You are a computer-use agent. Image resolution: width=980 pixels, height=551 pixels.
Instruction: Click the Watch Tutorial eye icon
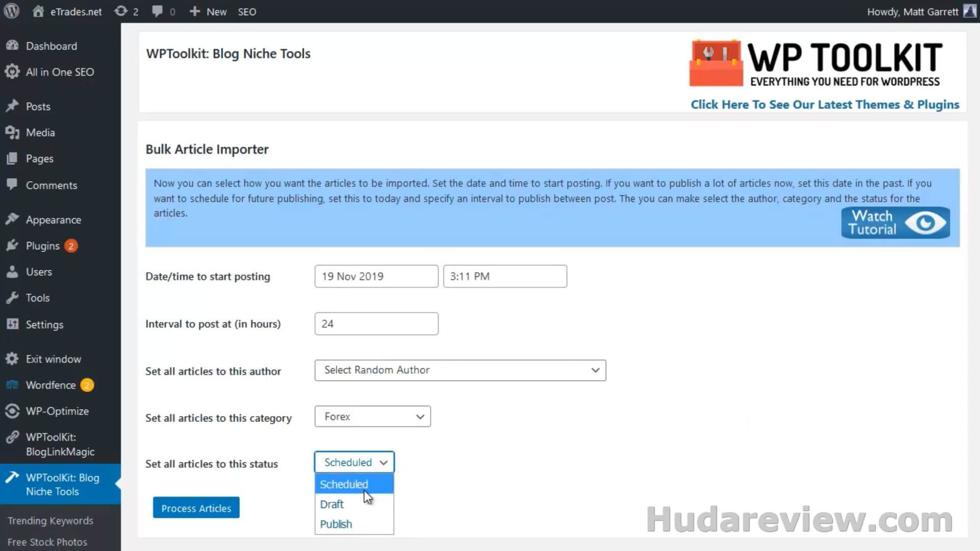pyautogui.click(x=925, y=222)
